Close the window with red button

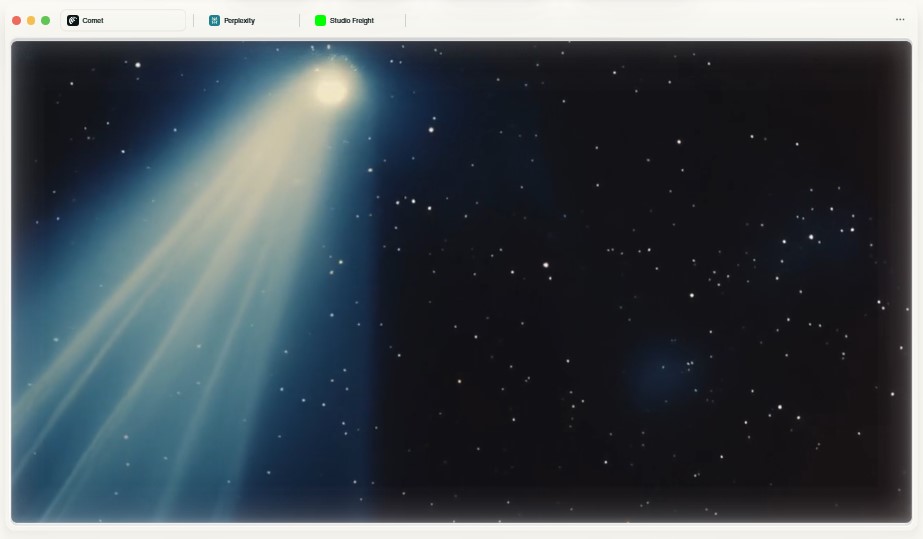(16, 21)
